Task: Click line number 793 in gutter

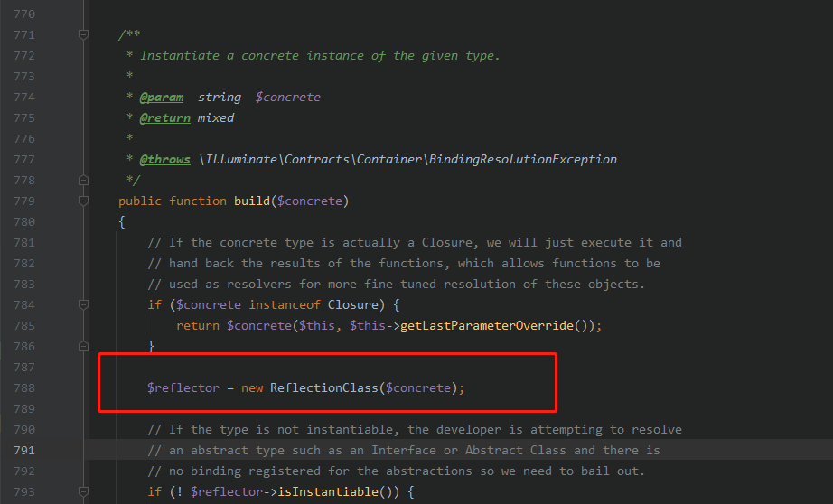Action: [24, 491]
